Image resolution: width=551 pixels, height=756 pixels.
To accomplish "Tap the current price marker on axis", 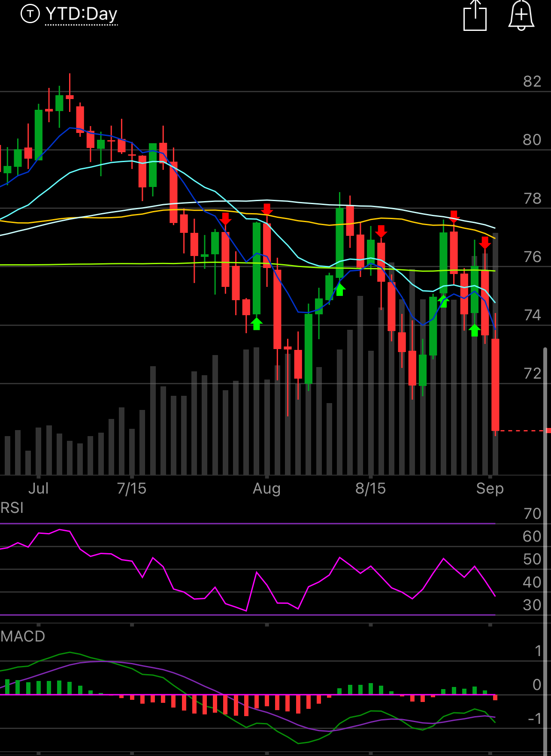I will point(548,430).
